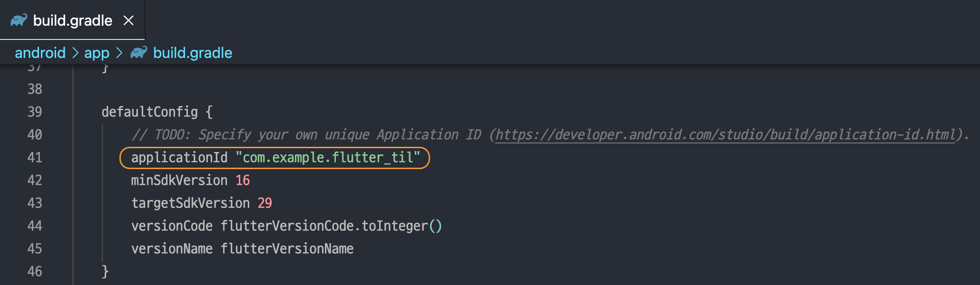This screenshot has height=285, width=980.
Task: Select the build.gradle editor tab
Action: pyautogui.click(x=72, y=20)
